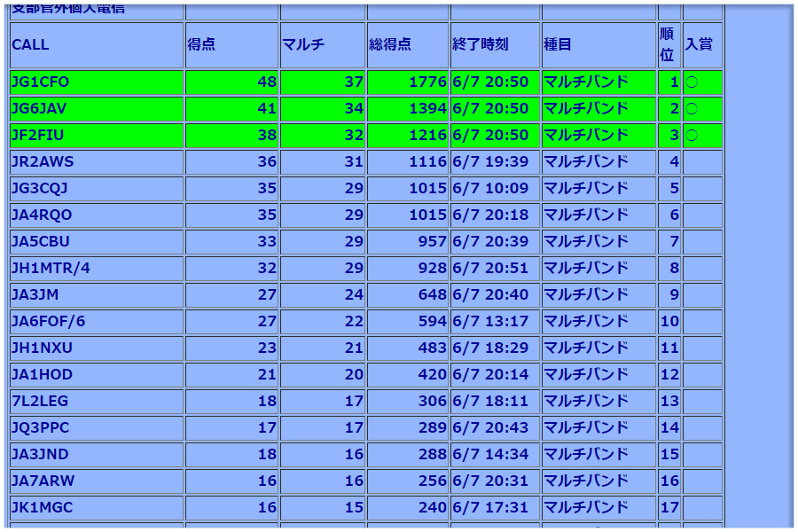Click the 得点 column header
798x532 pixels.
point(201,45)
